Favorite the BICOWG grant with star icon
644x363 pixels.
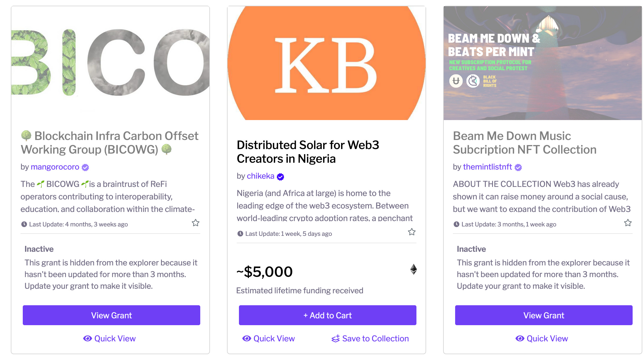pos(195,223)
